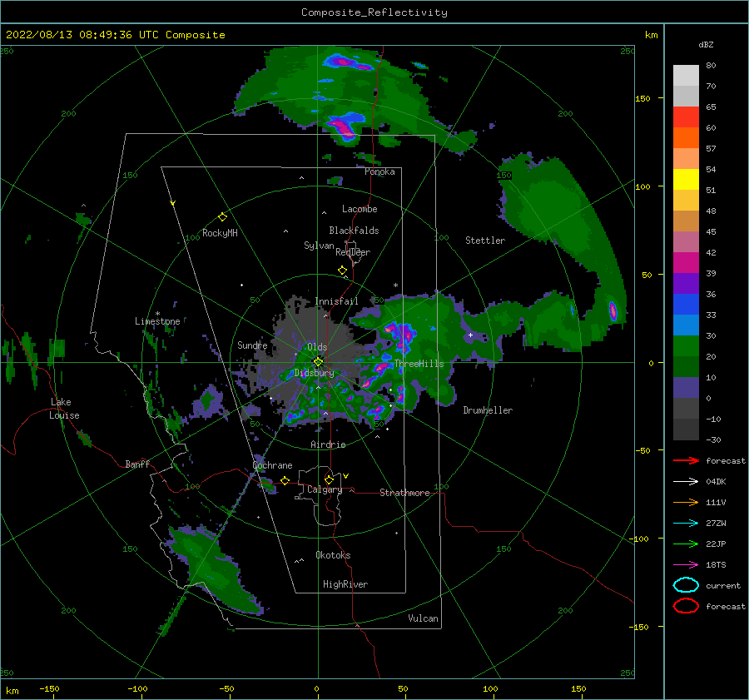
Task: Click the Banff label
Action: [137, 464]
